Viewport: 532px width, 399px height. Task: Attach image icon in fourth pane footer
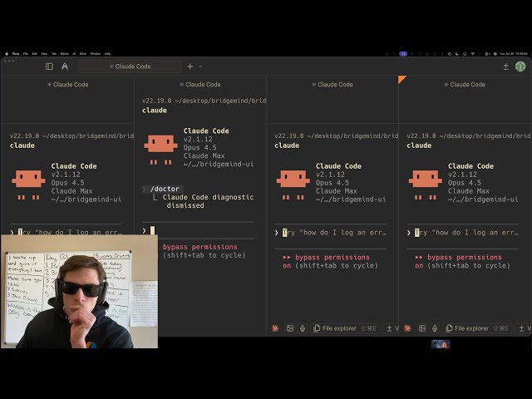(x=422, y=328)
